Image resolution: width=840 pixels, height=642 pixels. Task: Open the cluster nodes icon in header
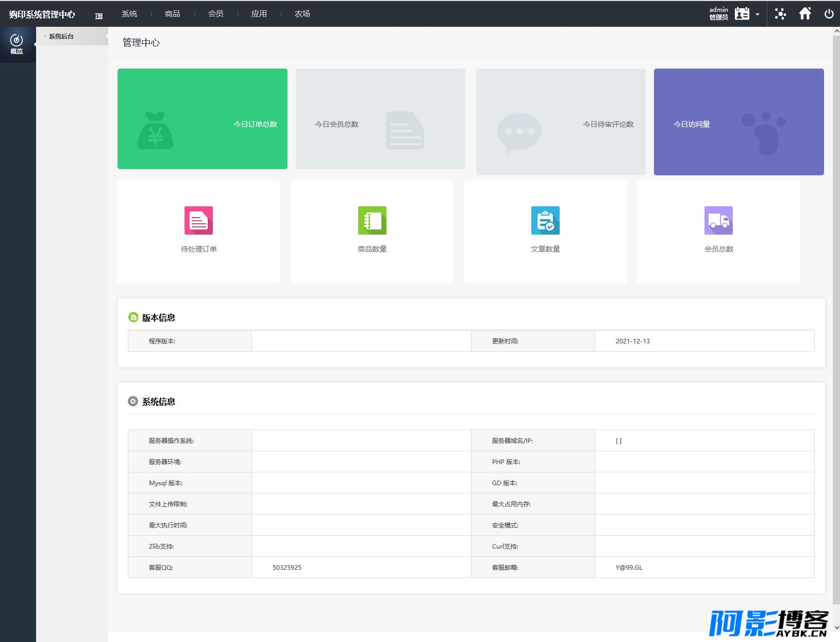coord(780,14)
